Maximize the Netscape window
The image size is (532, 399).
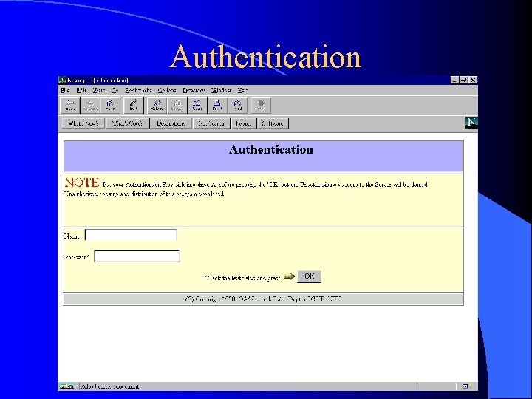tap(463, 80)
